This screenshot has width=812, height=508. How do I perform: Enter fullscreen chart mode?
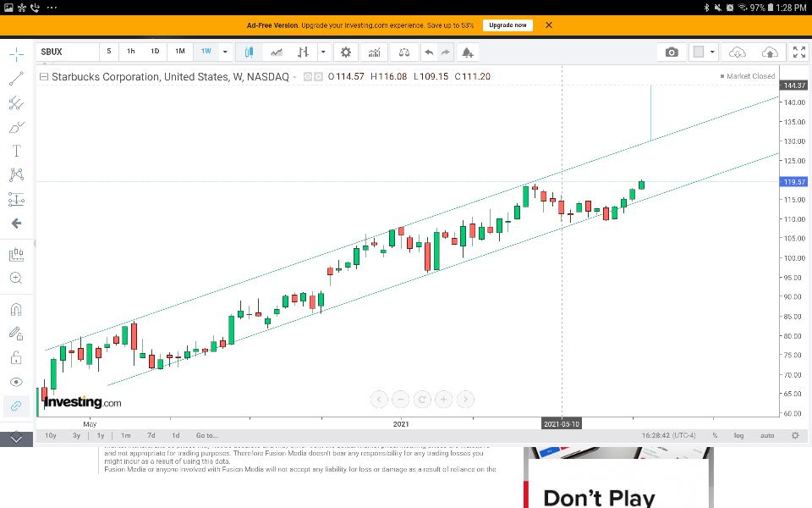[798, 52]
